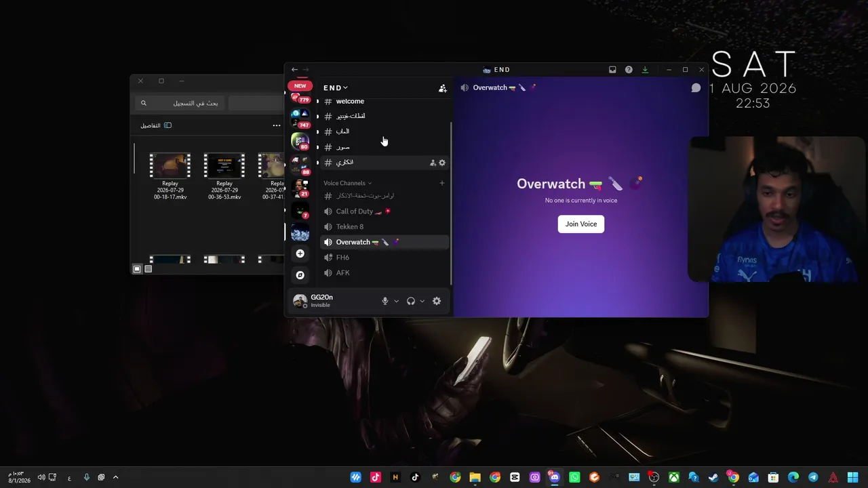Open the انكاري text channel
The width and height of the screenshot is (868, 488).
pyautogui.click(x=384, y=163)
